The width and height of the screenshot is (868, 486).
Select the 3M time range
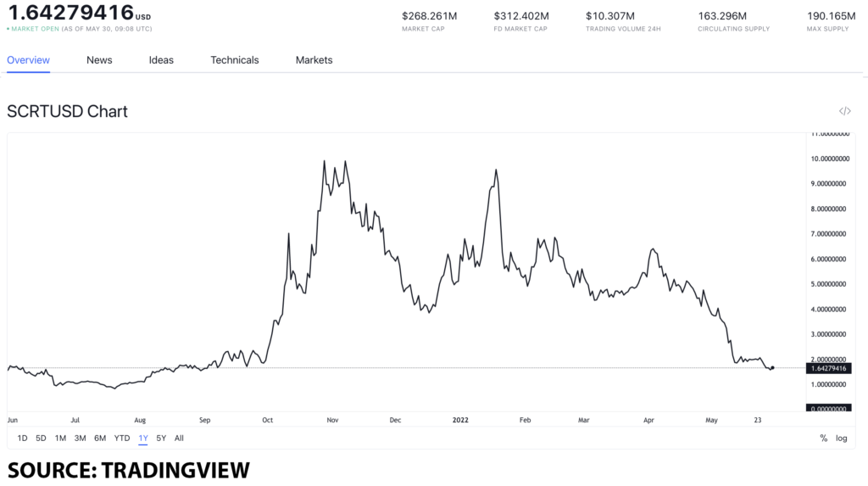(81, 438)
